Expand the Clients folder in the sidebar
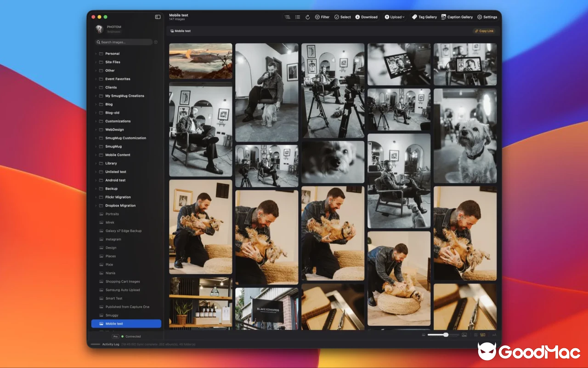This screenshot has width=588, height=368. tap(97, 87)
